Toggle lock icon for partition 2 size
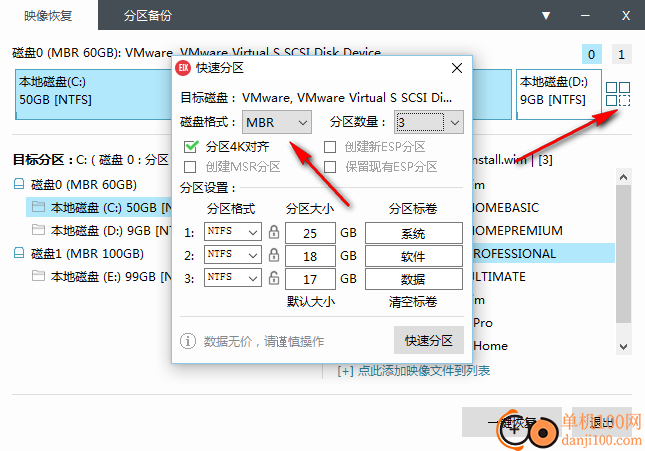This screenshot has height=451, width=645. pyautogui.click(x=274, y=256)
